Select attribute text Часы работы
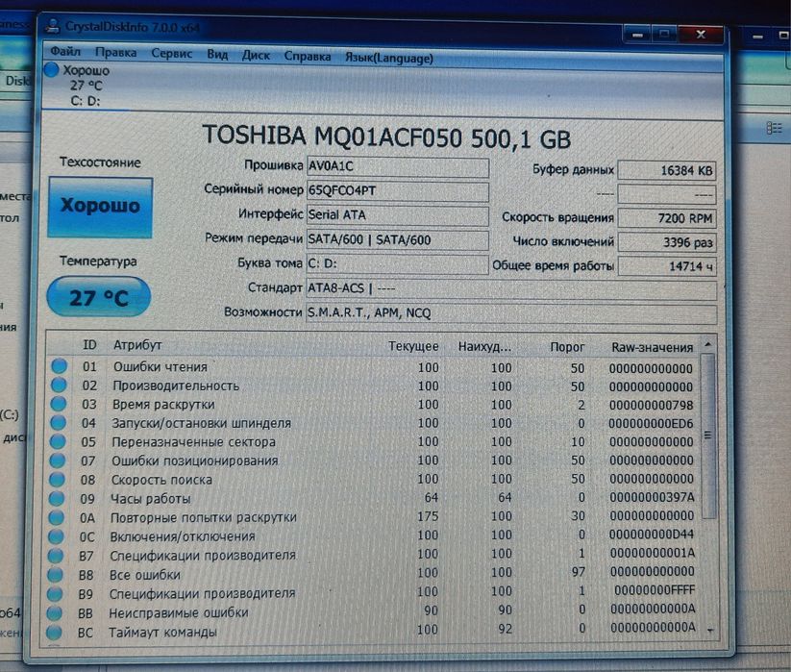 pos(150,499)
